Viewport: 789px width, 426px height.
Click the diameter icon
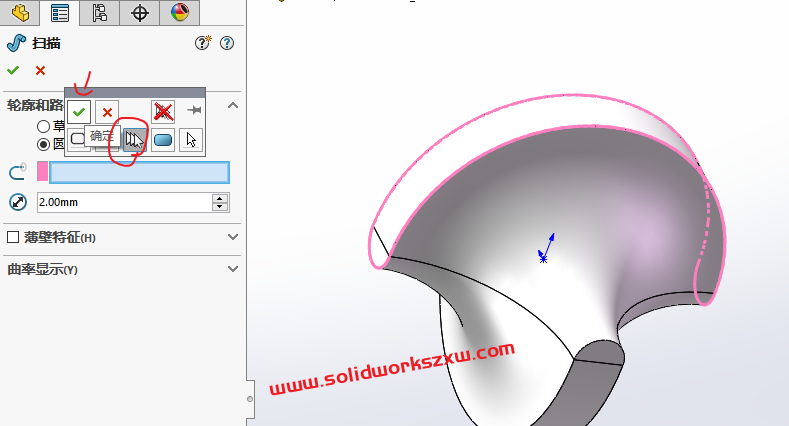[18, 202]
